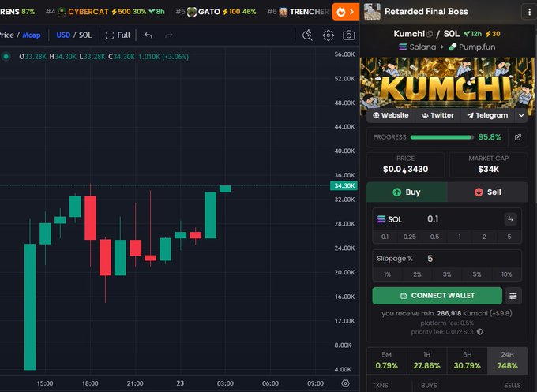Copy the Kumchi token name icon
Image resolution: width=537 pixels, height=392 pixels.
(430, 34)
